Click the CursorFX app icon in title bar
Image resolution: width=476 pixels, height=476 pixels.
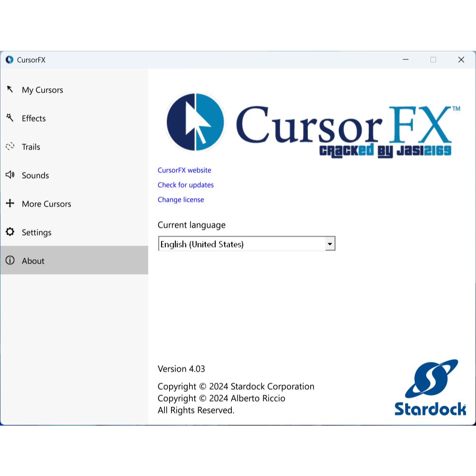point(10,60)
